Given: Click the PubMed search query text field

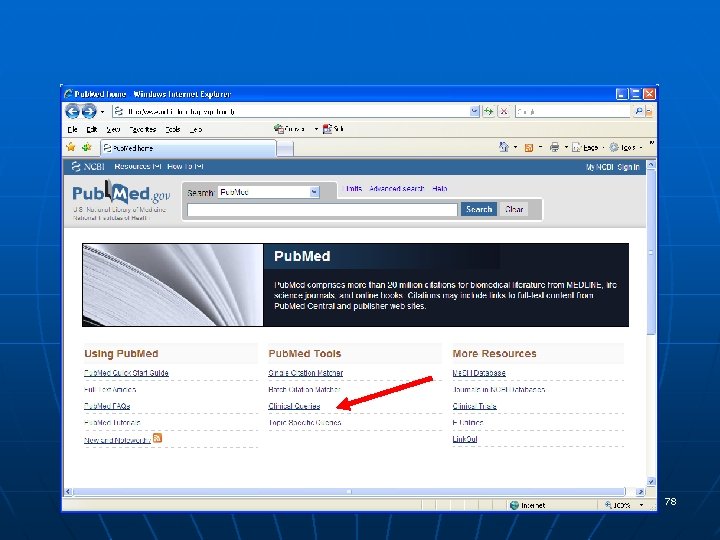Looking at the screenshot, I should pyautogui.click(x=322, y=209).
